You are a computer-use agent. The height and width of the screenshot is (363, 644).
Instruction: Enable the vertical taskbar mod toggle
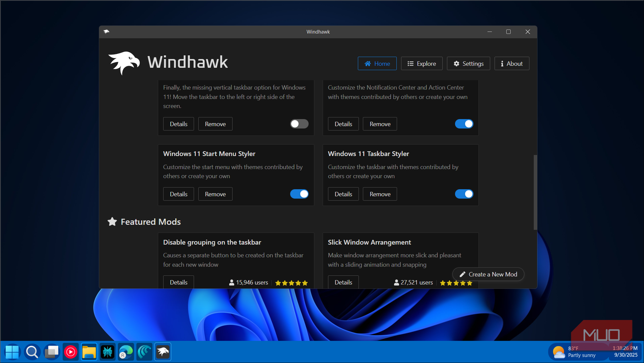coord(299,124)
